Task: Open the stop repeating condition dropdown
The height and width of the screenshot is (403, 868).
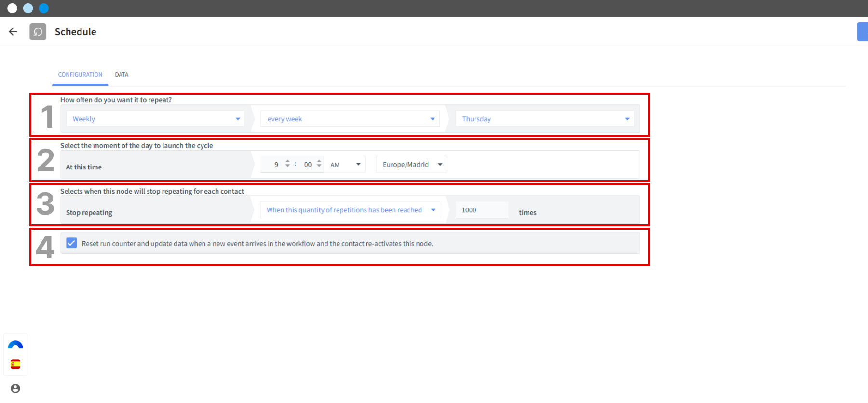Action: click(x=350, y=210)
